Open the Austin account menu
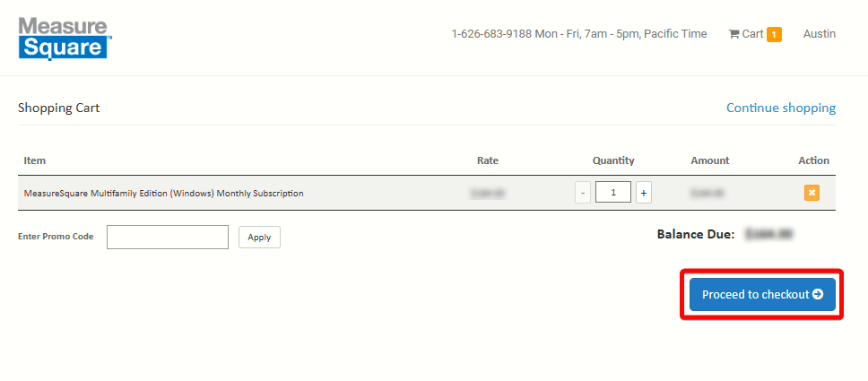The width and height of the screenshot is (868, 381). click(x=820, y=34)
